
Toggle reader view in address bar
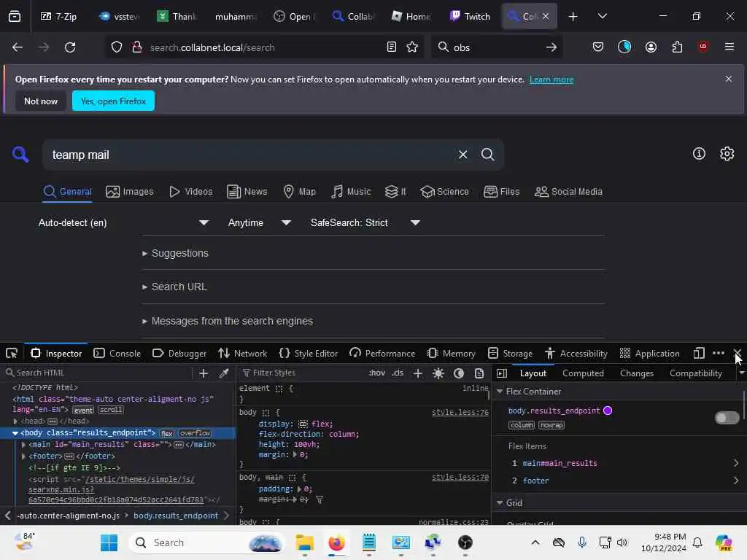(x=392, y=47)
